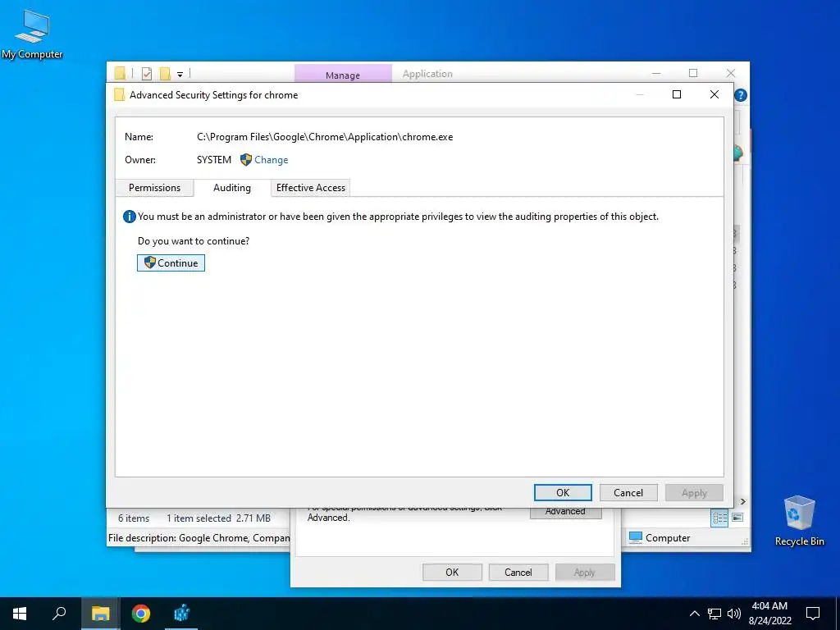Click the network icon in system tray
The image size is (840, 630).
point(714,614)
